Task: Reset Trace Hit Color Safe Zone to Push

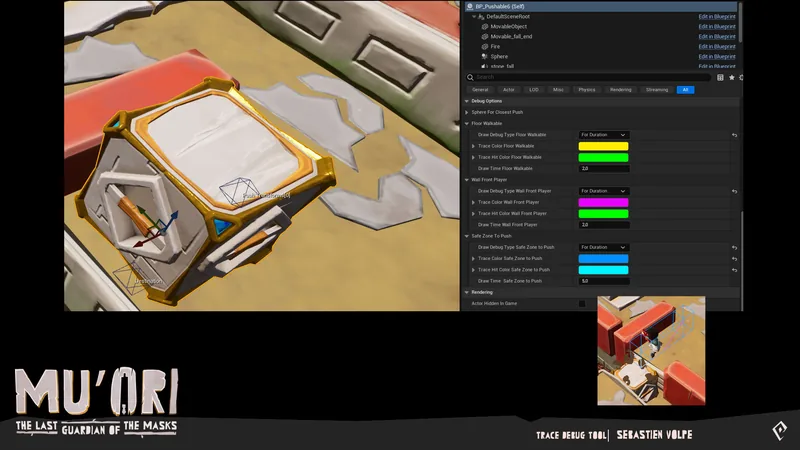Action: pyautogui.click(x=734, y=270)
